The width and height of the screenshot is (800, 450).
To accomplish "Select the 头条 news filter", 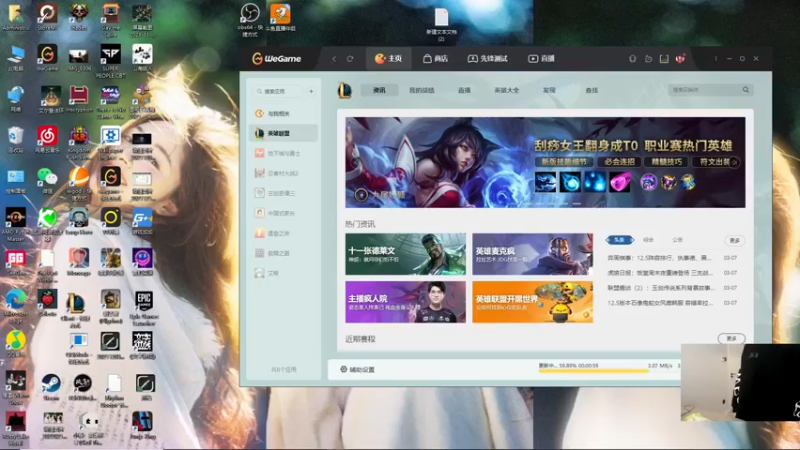I will point(619,240).
